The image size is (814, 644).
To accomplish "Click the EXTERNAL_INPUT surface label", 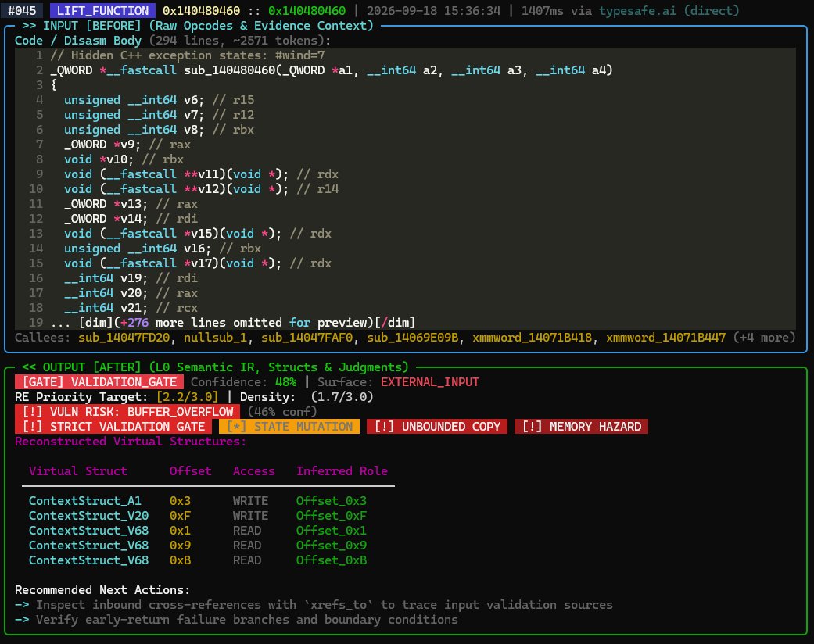I will 430,382.
